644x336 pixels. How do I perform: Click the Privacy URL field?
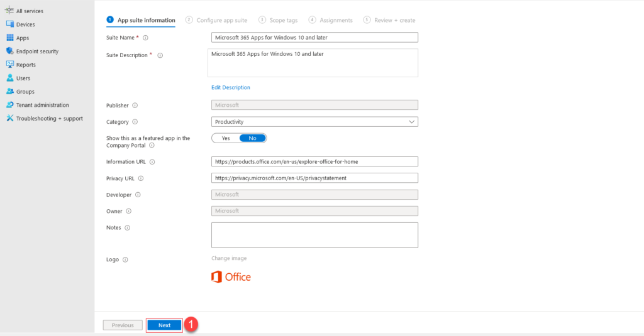click(x=314, y=178)
